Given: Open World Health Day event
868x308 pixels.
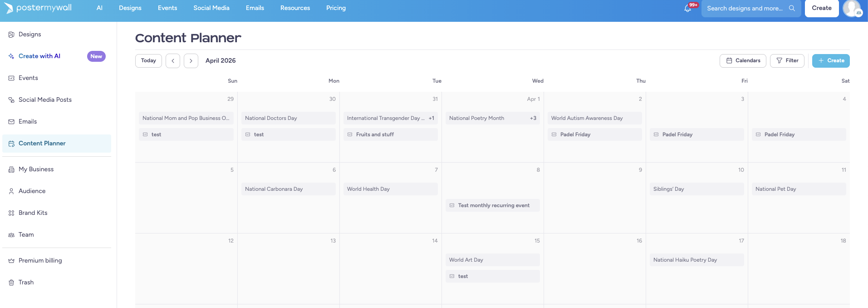Looking at the screenshot, I should click(391, 189).
